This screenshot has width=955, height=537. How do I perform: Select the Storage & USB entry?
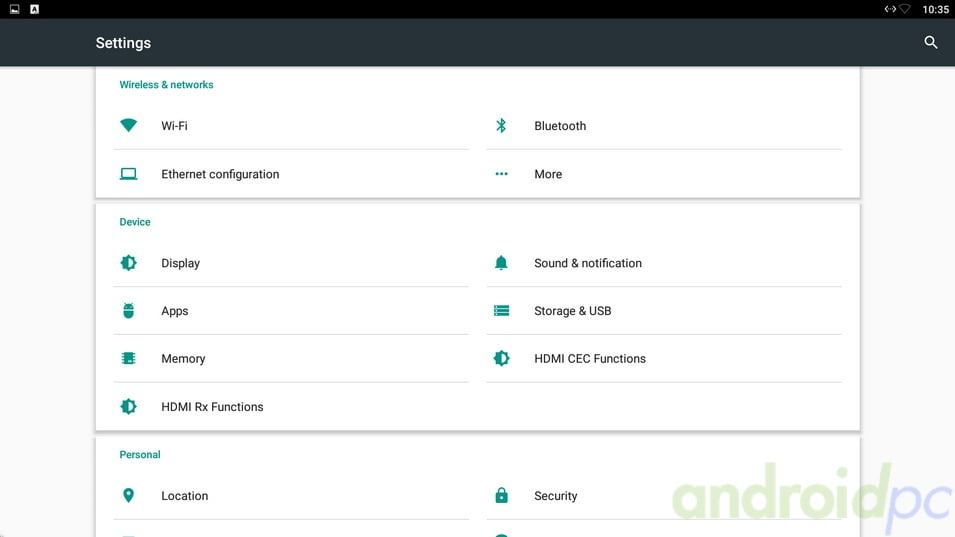point(664,311)
